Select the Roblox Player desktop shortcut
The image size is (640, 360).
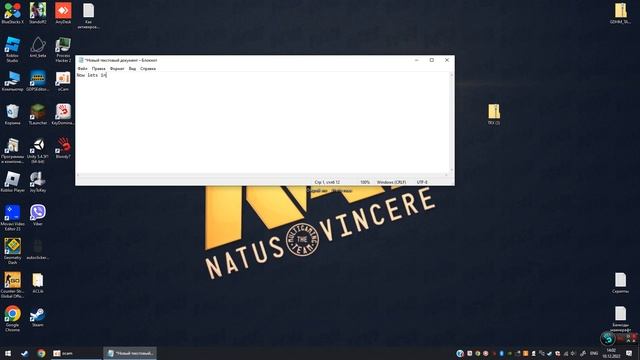pyautogui.click(x=12, y=182)
